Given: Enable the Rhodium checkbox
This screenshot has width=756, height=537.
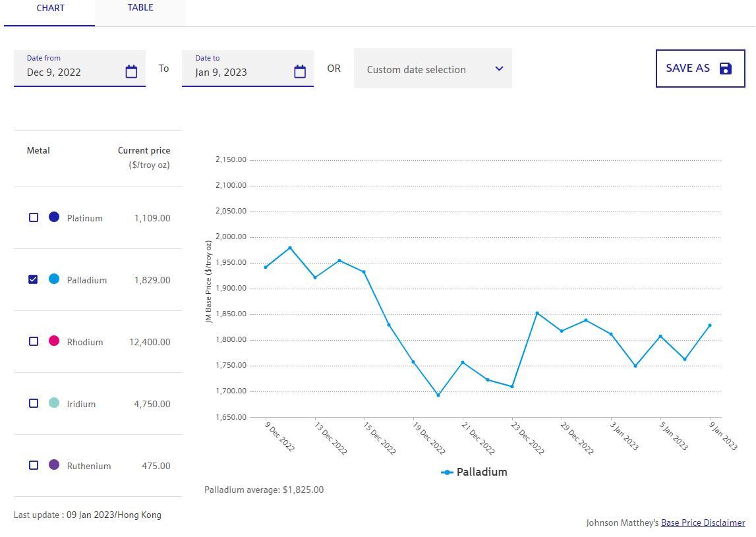Looking at the screenshot, I should point(34,341).
